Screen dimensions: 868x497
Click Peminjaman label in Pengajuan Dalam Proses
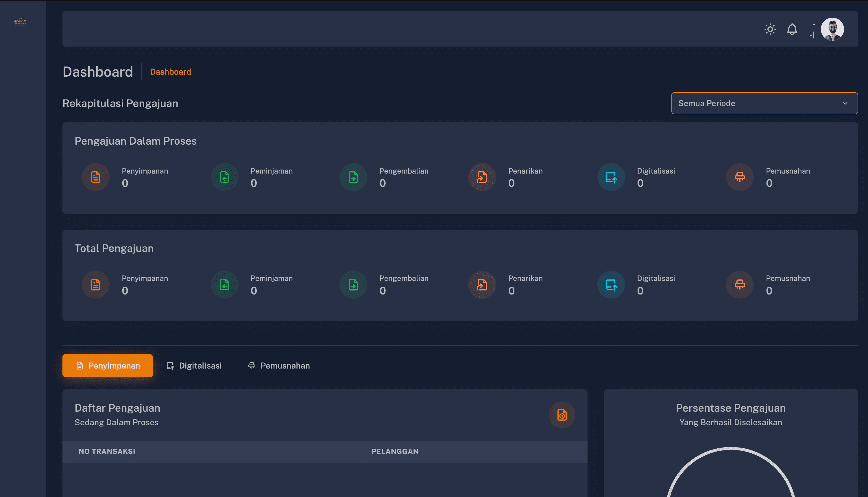point(272,171)
